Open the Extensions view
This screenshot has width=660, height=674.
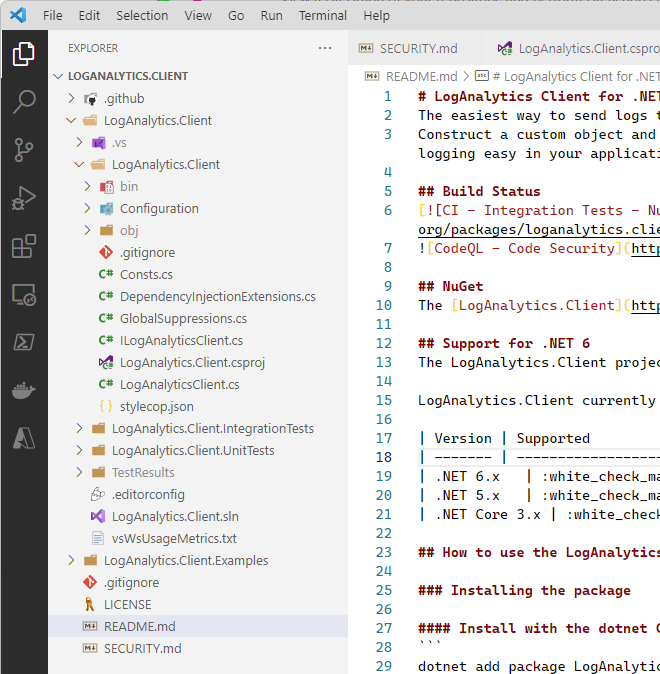point(24,246)
